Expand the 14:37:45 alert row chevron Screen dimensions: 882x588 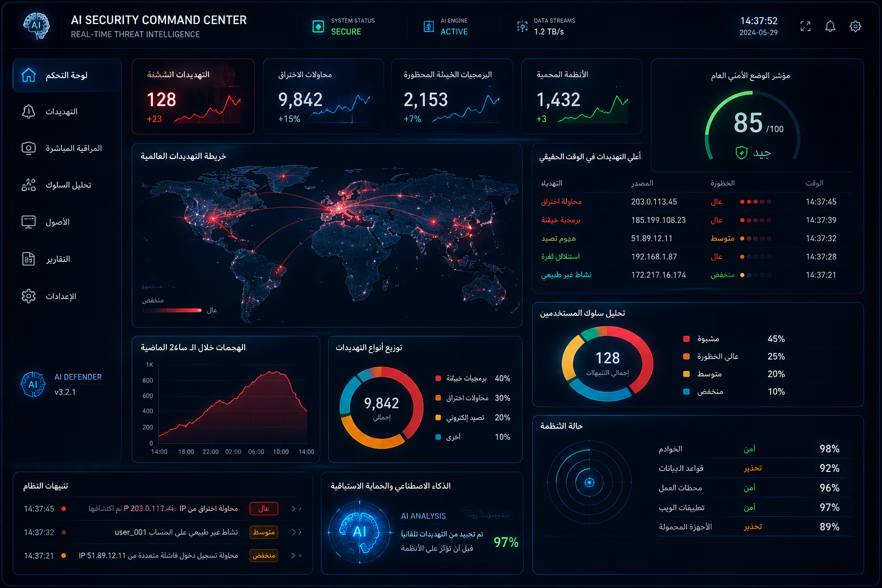[x=296, y=509]
